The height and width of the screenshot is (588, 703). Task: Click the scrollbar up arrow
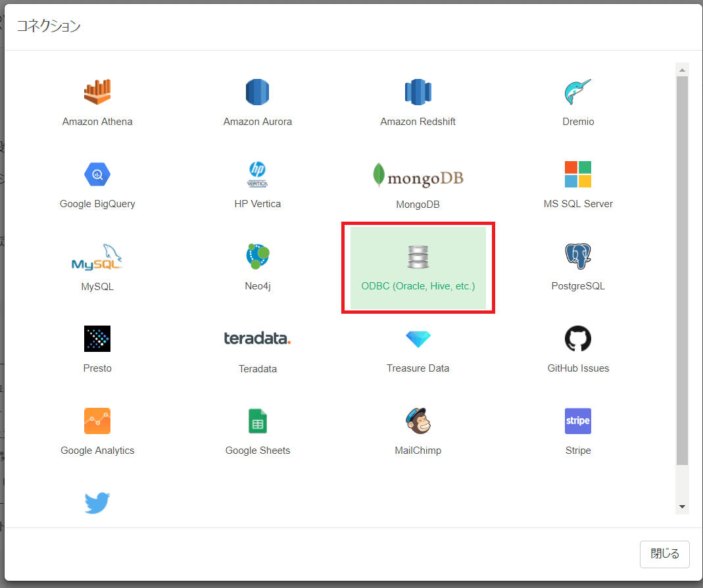[x=682, y=70]
